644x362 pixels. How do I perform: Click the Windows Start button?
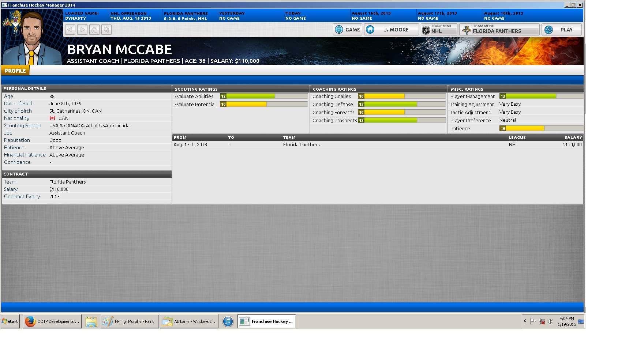[10, 321]
